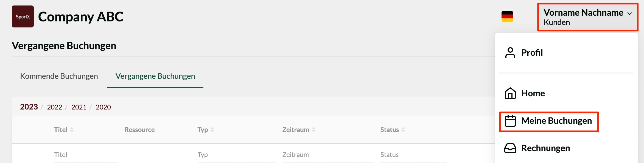Screen dimensions: 644x163
Task: Click the Profil person icon
Action: pos(510,53)
